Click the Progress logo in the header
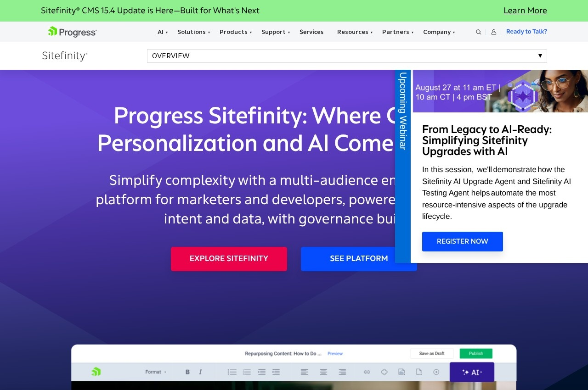The height and width of the screenshot is (390, 588). (x=72, y=32)
